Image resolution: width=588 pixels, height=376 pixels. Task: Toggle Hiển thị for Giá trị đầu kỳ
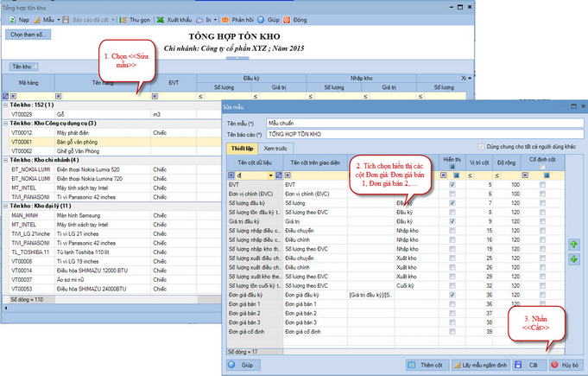pos(452,221)
